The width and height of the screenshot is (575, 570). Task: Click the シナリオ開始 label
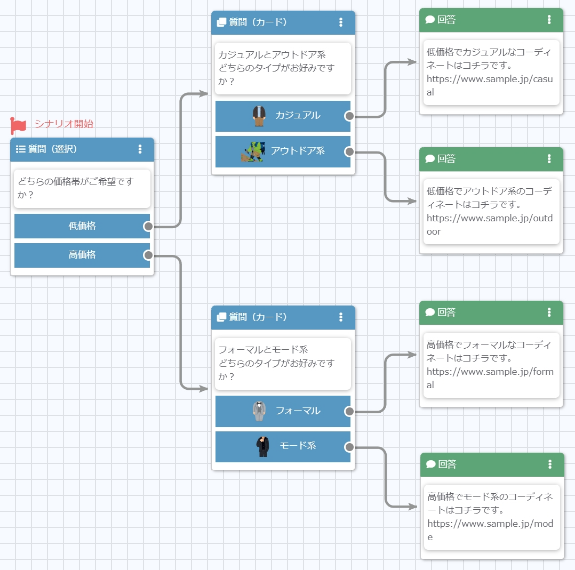(64, 124)
